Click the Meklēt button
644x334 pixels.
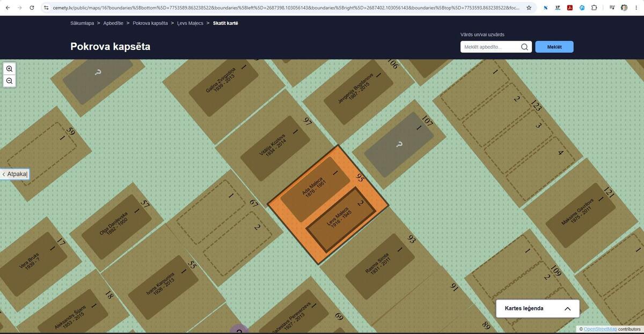pyautogui.click(x=554, y=47)
